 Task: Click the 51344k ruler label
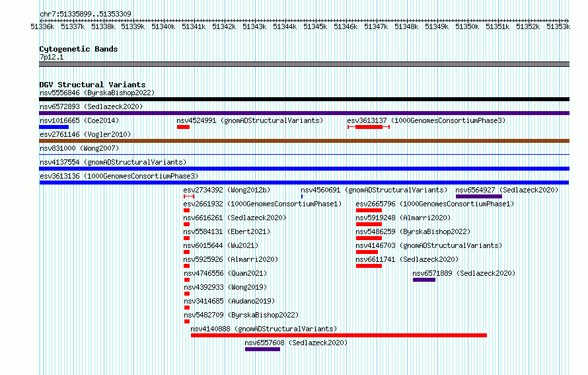click(285, 26)
